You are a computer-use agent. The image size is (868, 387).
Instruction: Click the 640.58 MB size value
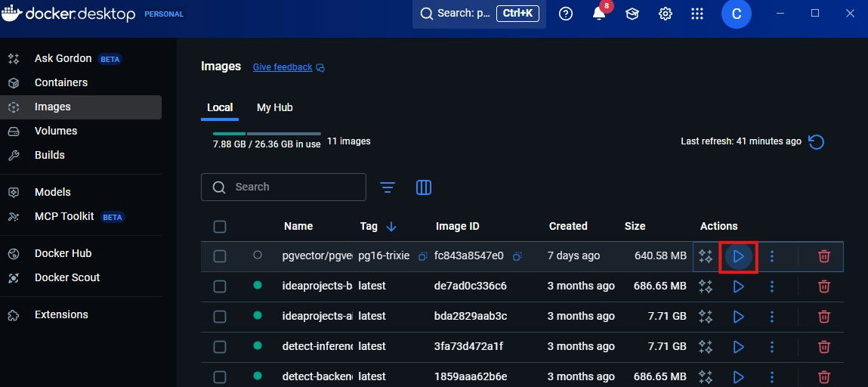(660, 256)
